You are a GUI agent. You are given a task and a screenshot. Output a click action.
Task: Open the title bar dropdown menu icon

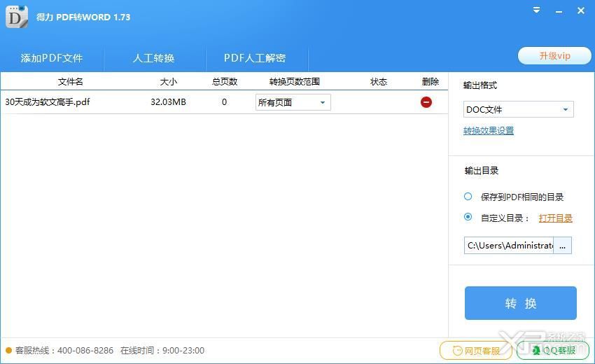point(536,10)
